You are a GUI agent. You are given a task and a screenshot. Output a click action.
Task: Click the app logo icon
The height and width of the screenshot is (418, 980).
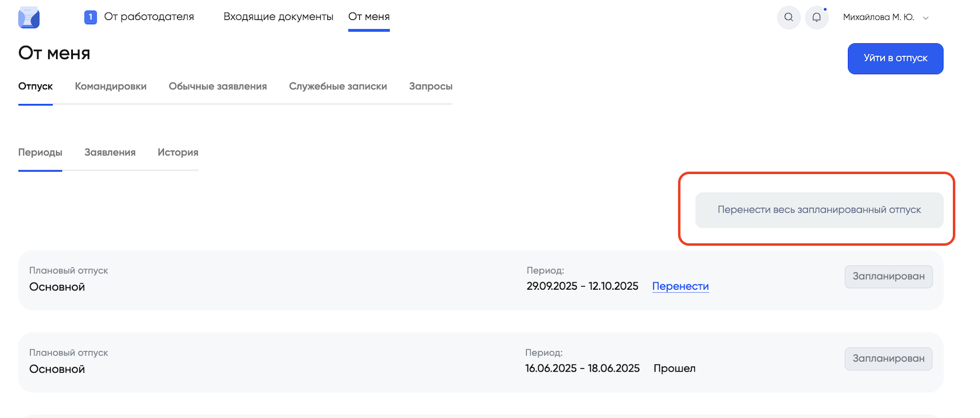(x=29, y=17)
